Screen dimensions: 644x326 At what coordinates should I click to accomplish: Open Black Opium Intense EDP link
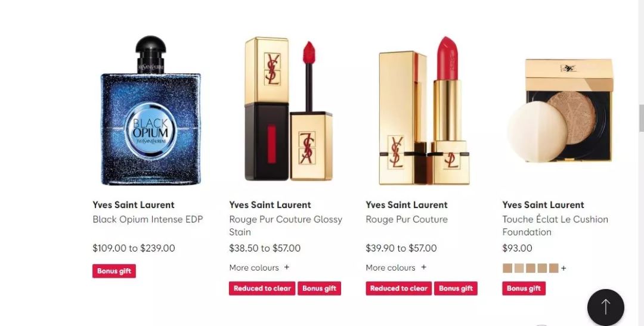(x=148, y=219)
